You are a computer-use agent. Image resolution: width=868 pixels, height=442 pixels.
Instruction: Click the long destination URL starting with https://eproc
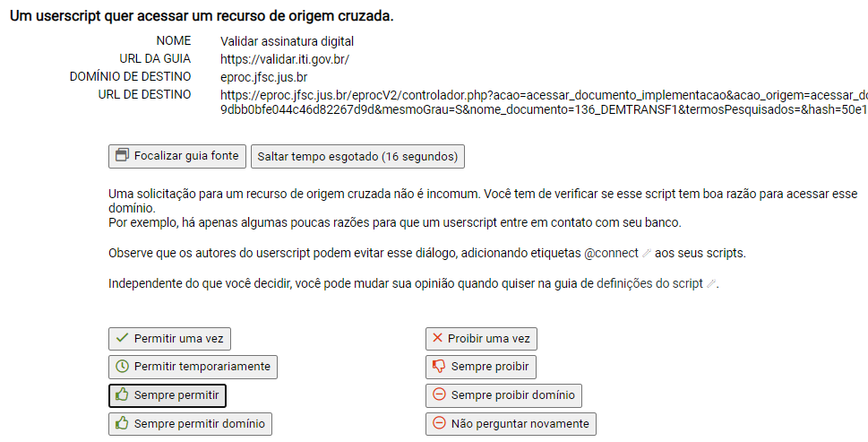pos(544,102)
